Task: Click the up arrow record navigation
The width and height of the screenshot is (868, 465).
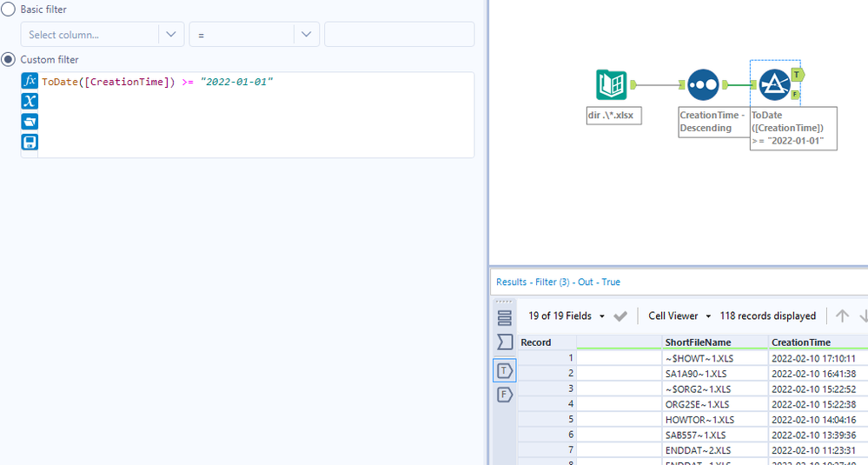Action: tap(842, 316)
